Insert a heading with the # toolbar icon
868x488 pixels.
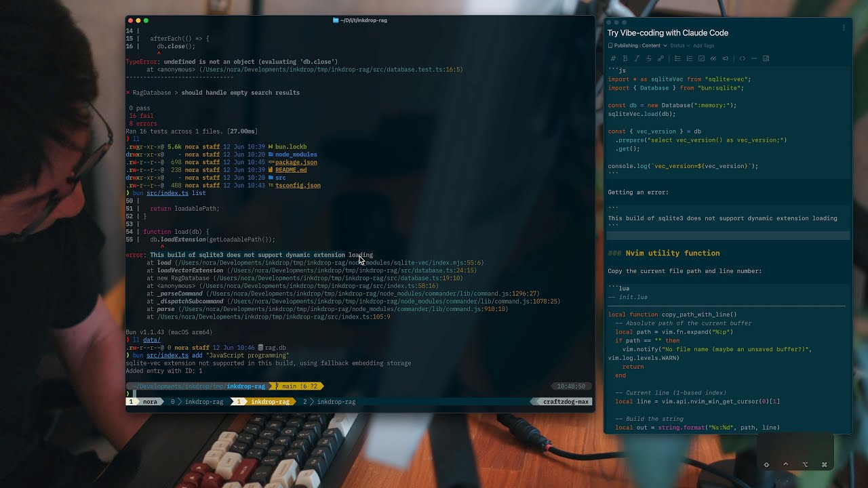click(x=613, y=58)
